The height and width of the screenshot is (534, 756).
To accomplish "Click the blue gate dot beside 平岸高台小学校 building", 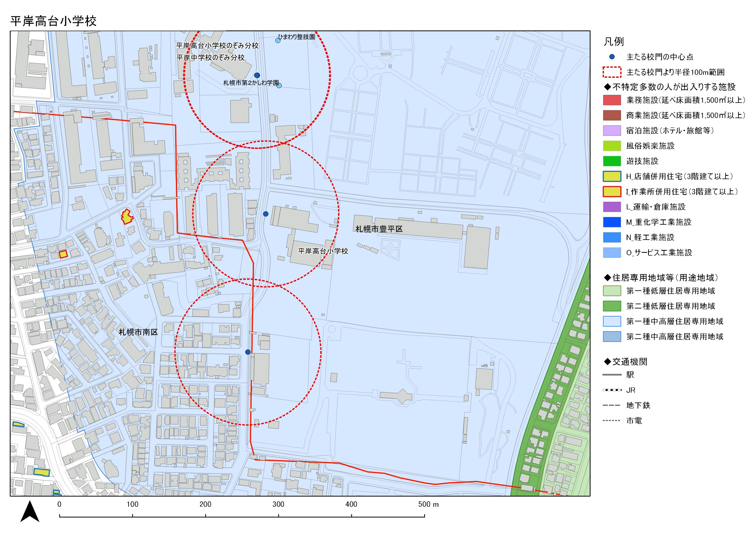I will pos(266,214).
